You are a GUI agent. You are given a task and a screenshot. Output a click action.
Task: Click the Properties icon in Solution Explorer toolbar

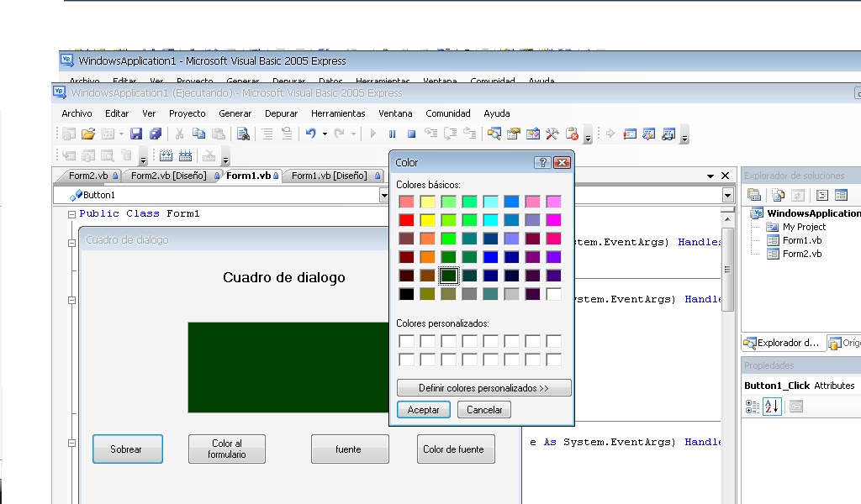754,195
